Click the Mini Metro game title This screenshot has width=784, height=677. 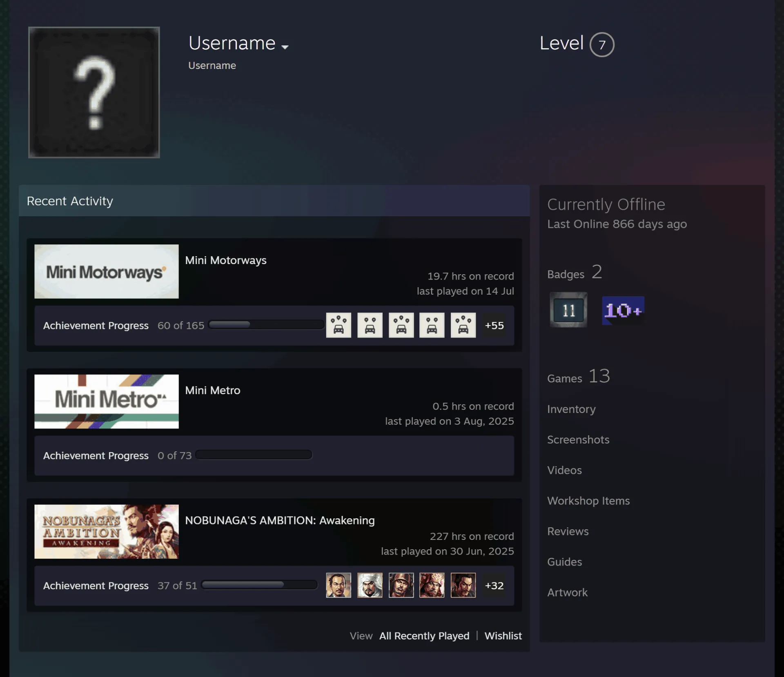click(212, 390)
